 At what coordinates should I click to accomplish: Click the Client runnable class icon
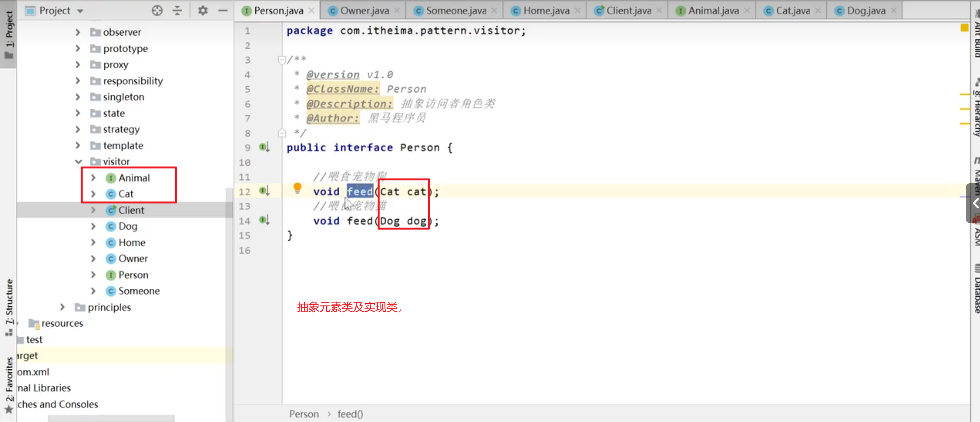point(111,210)
